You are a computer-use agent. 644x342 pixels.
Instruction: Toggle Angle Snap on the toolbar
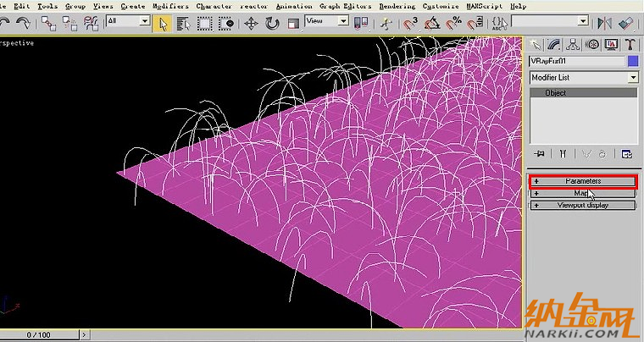click(x=433, y=23)
